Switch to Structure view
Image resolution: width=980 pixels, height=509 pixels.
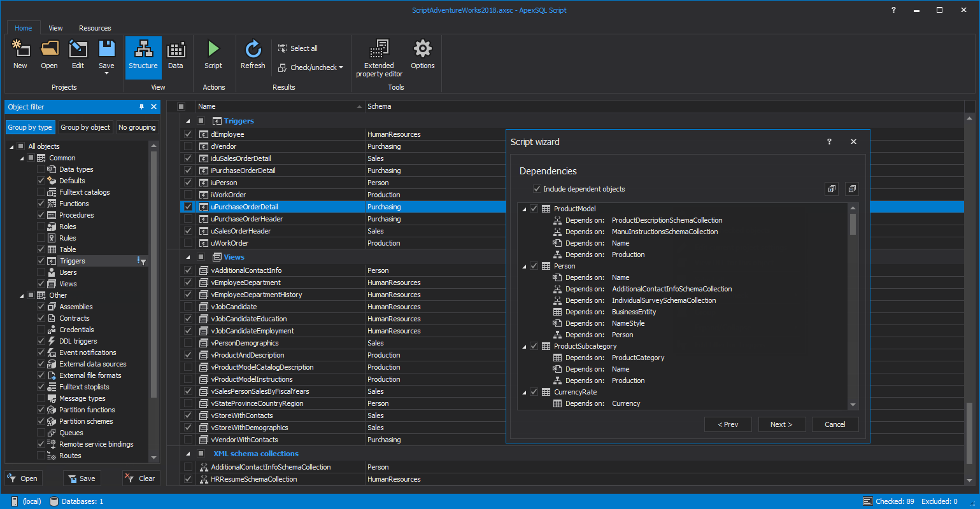[143, 57]
